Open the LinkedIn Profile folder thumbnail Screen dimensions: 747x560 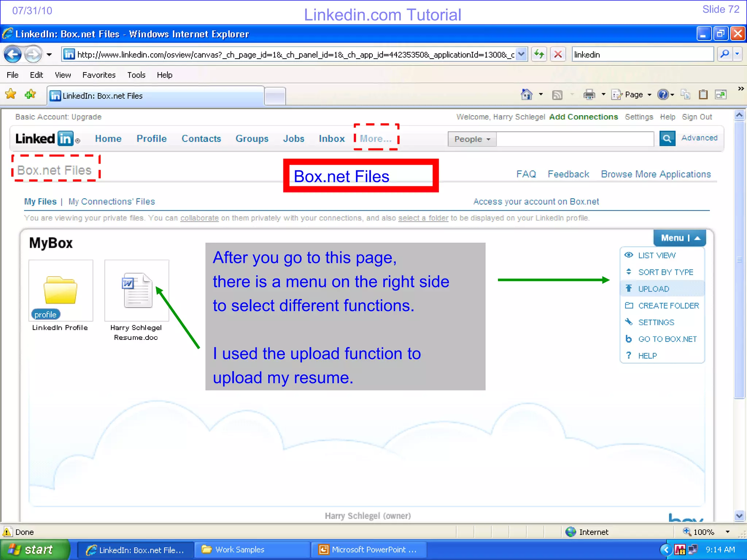pos(61,291)
